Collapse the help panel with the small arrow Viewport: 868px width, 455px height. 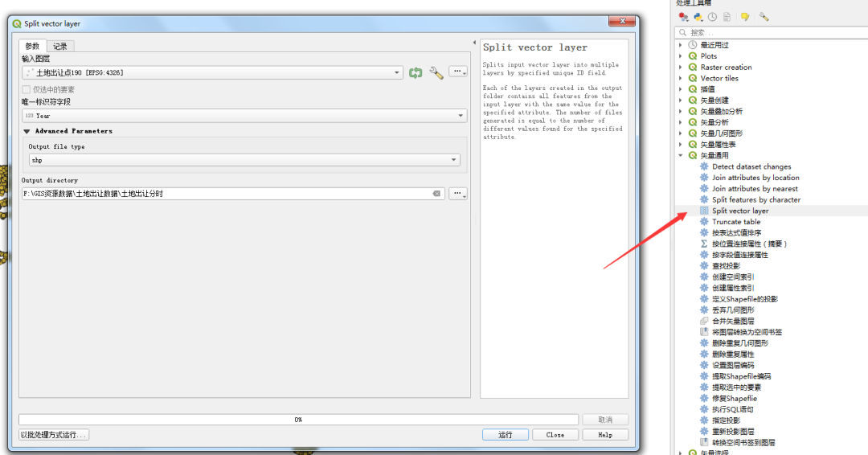click(474, 42)
